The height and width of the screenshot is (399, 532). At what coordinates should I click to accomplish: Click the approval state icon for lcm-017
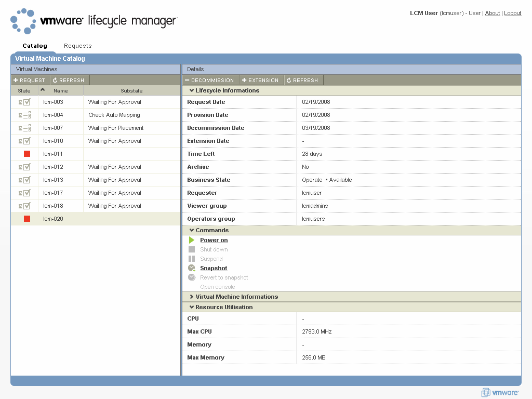(x=24, y=193)
